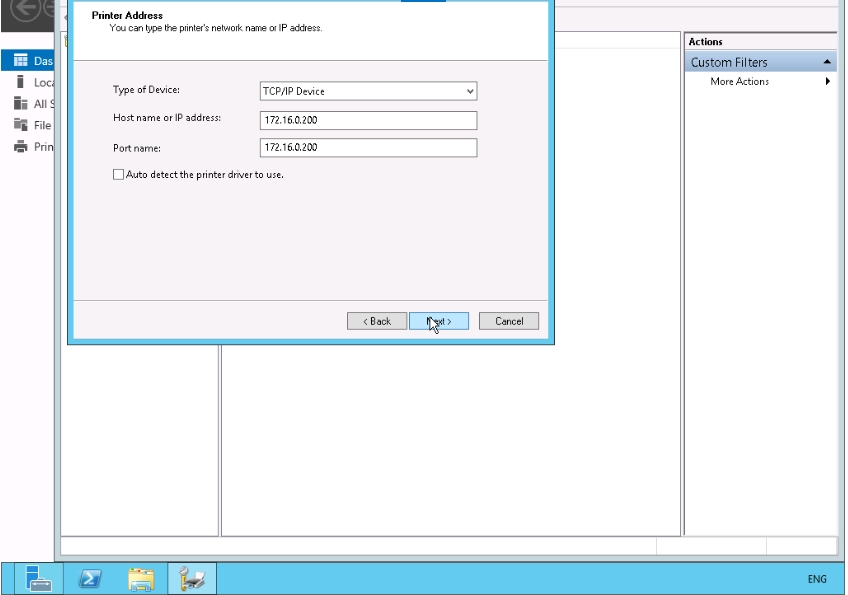Click More Actions in the Actions pane

(x=739, y=81)
